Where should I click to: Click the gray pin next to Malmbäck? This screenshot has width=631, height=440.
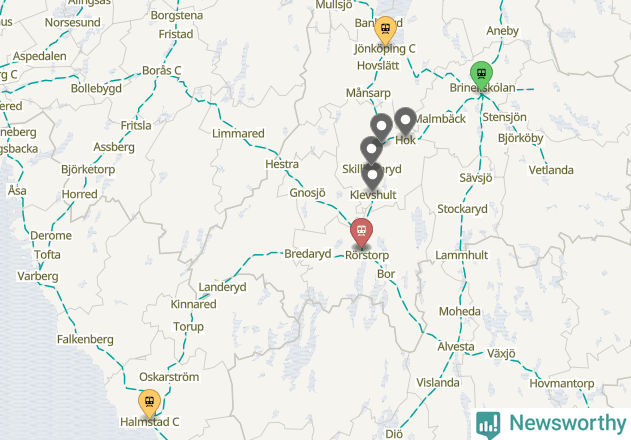point(405,122)
